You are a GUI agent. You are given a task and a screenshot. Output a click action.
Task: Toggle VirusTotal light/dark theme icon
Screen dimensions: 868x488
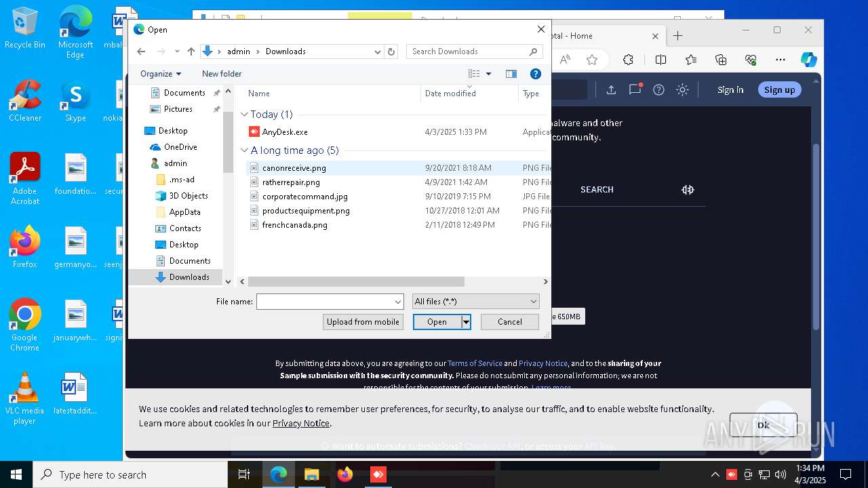click(682, 89)
